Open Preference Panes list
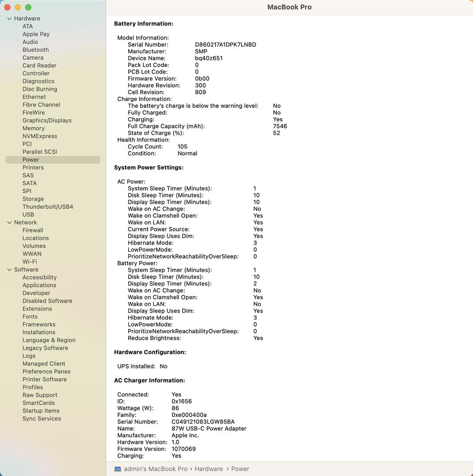Image resolution: width=473 pixels, height=476 pixels. [x=46, y=372]
